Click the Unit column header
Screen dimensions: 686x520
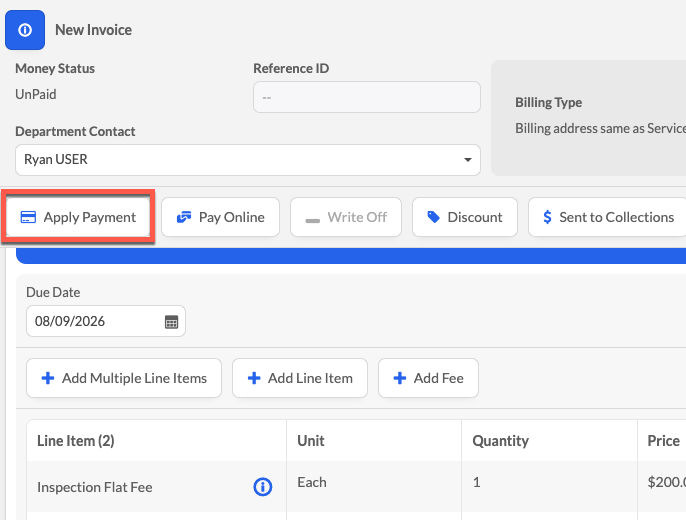point(311,441)
